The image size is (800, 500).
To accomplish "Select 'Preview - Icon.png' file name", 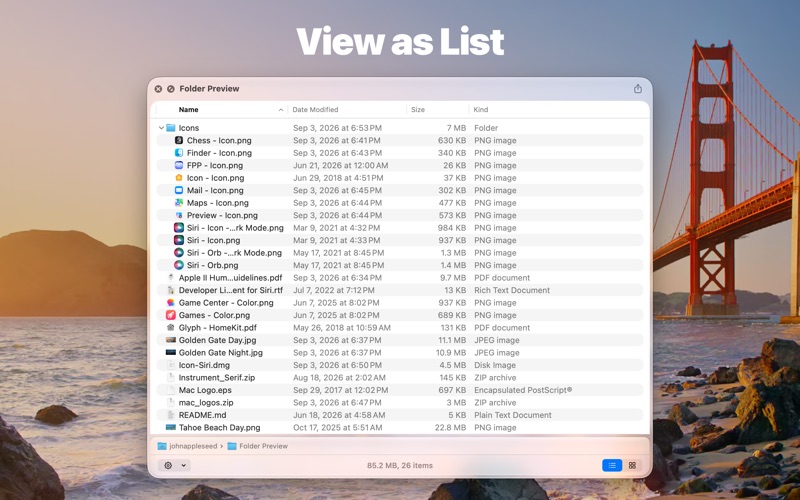I will (222, 215).
